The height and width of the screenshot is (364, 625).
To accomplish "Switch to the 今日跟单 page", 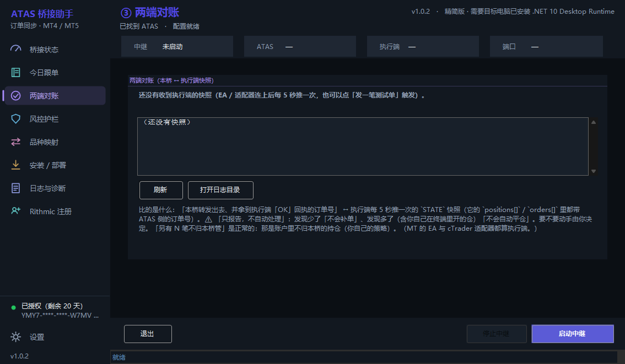I will pos(55,73).
